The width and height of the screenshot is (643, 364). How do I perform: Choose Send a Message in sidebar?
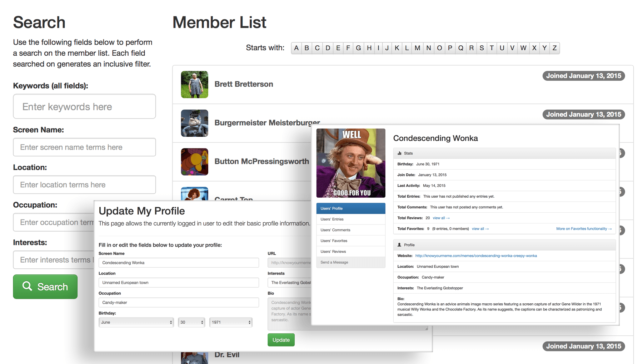click(x=334, y=262)
